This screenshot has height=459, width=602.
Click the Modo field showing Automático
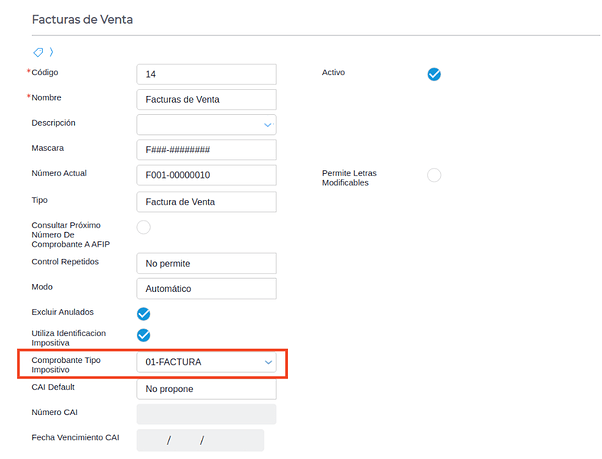click(x=205, y=288)
